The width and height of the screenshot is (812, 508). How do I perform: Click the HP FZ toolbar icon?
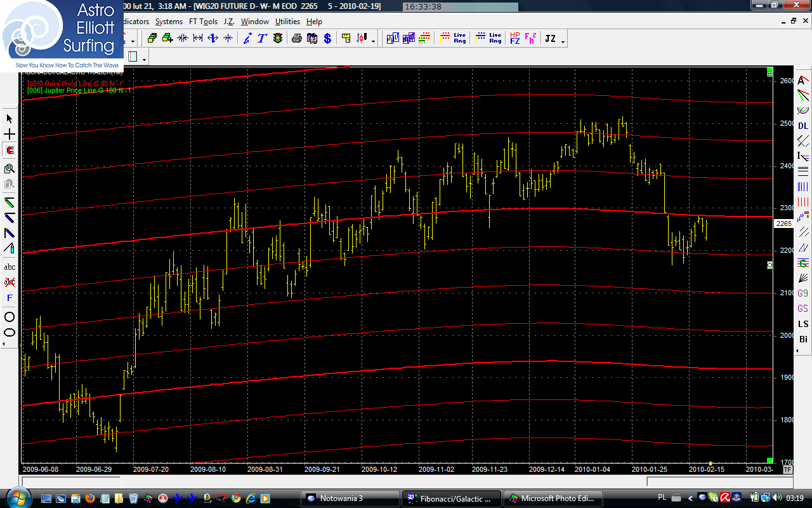click(x=514, y=39)
